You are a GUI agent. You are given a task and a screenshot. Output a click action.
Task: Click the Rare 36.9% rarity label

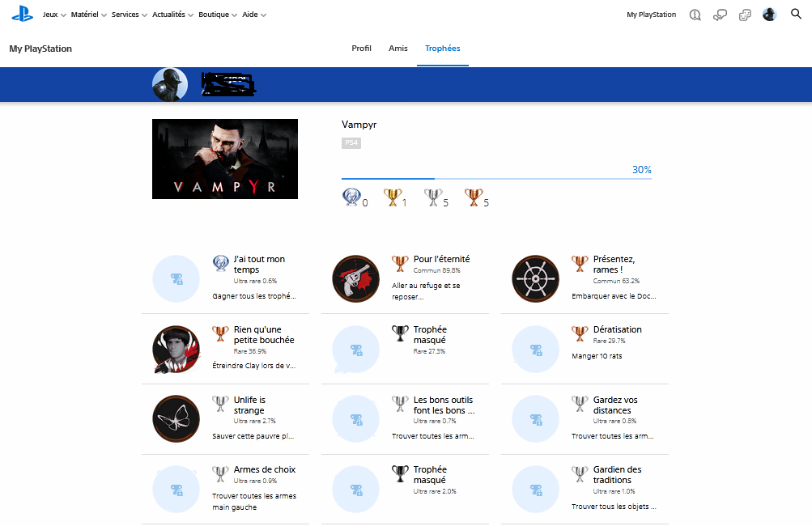click(x=250, y=351)
